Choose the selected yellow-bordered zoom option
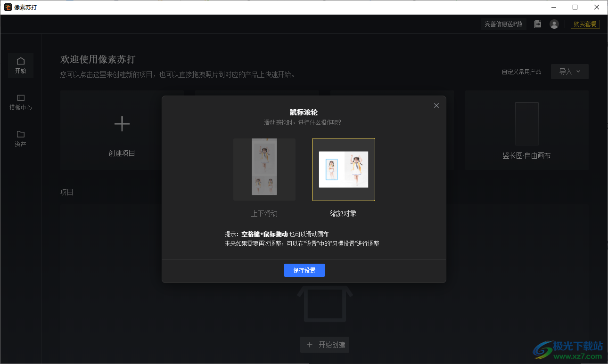Viewport: 608px width, 364px height. 344,170
